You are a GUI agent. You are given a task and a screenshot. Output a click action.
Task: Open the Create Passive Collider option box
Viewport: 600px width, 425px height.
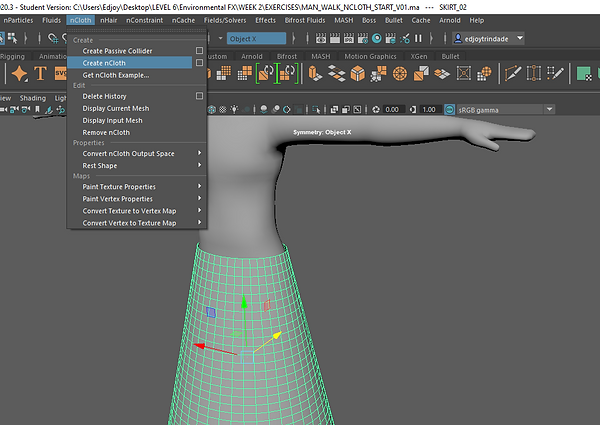[199, 50]
